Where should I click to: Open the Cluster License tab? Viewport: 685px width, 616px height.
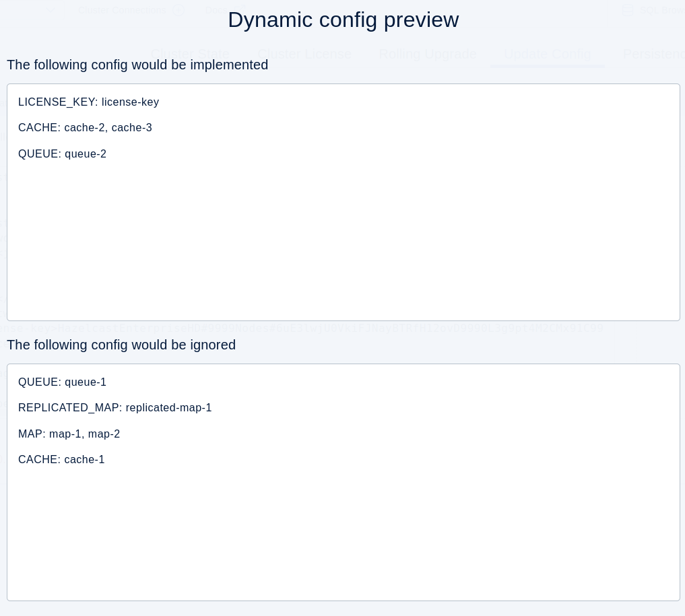[304, 54]
